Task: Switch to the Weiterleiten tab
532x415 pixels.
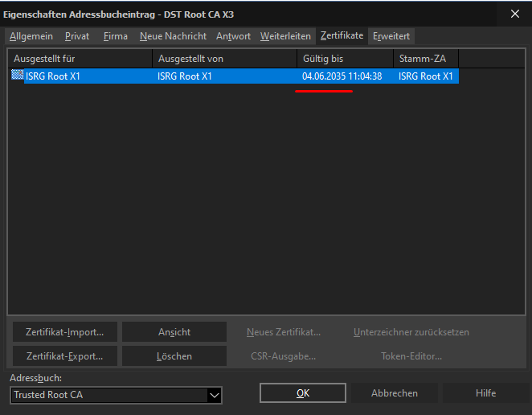Action: pyautogui.click(x=285, y=36)
